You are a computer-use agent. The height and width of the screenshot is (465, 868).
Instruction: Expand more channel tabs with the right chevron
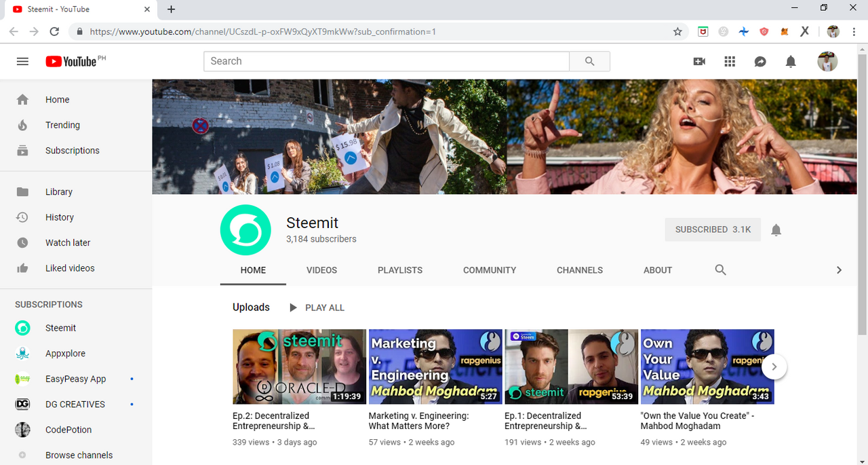point(839,270)
